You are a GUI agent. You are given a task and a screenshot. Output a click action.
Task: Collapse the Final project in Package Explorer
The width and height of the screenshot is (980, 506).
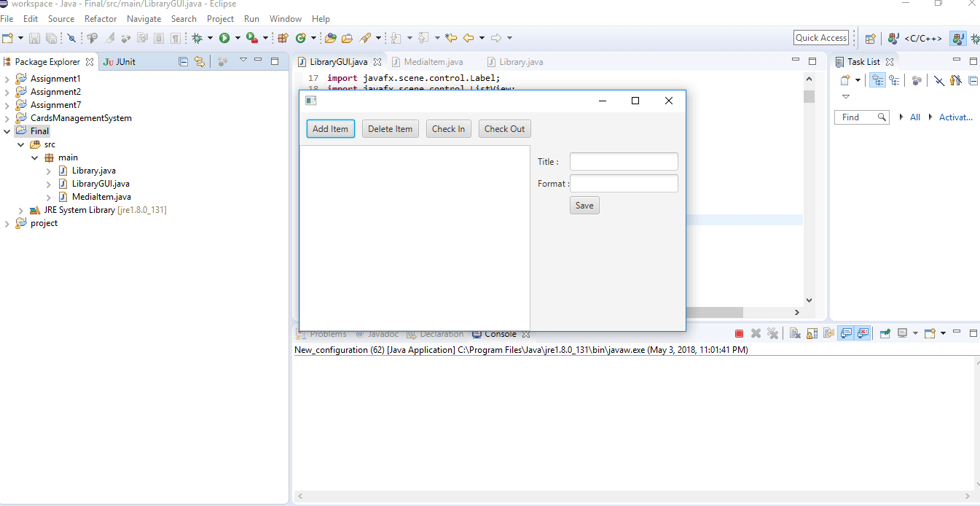[x=6, y=131]
